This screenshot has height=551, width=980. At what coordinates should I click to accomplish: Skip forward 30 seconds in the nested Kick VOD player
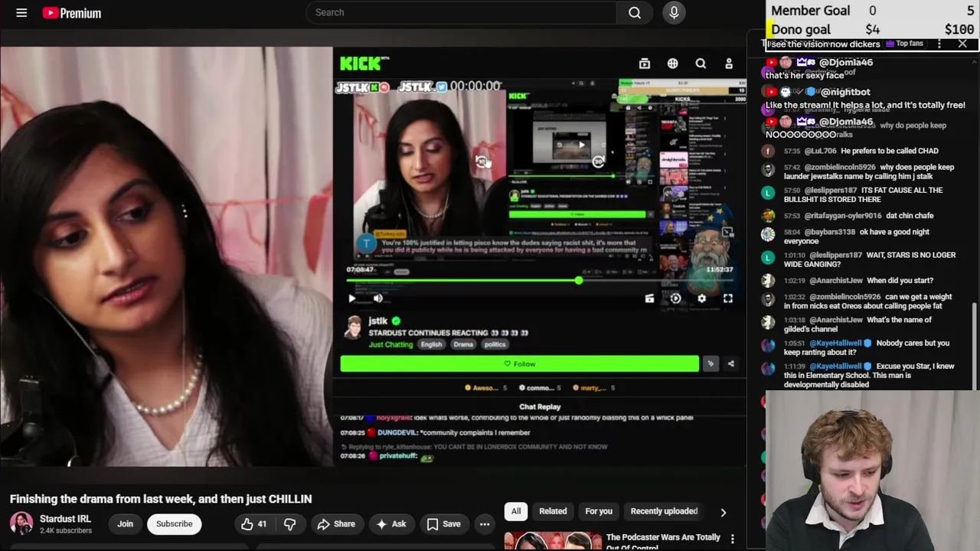click(599, 161)
